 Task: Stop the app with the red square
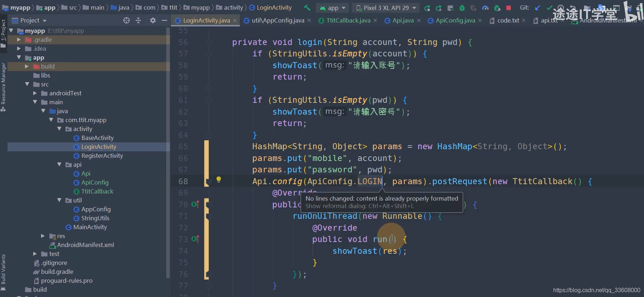(509, 7)
